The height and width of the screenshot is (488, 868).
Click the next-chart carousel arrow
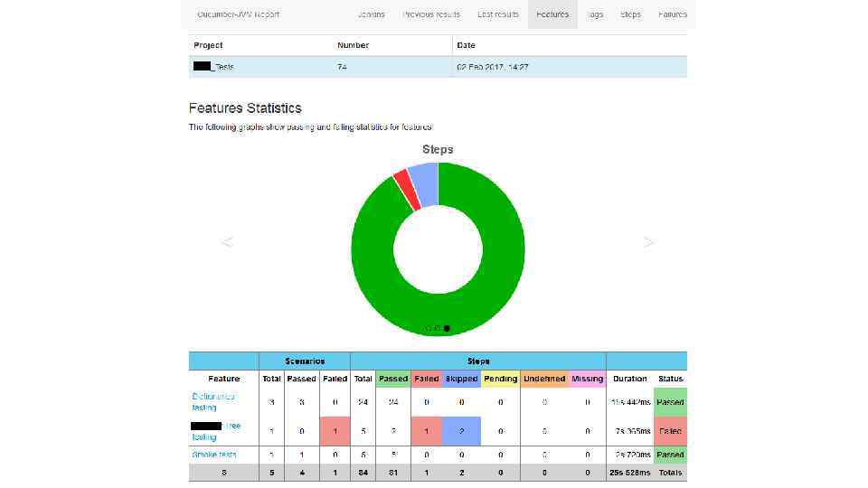tap(649, 242)
